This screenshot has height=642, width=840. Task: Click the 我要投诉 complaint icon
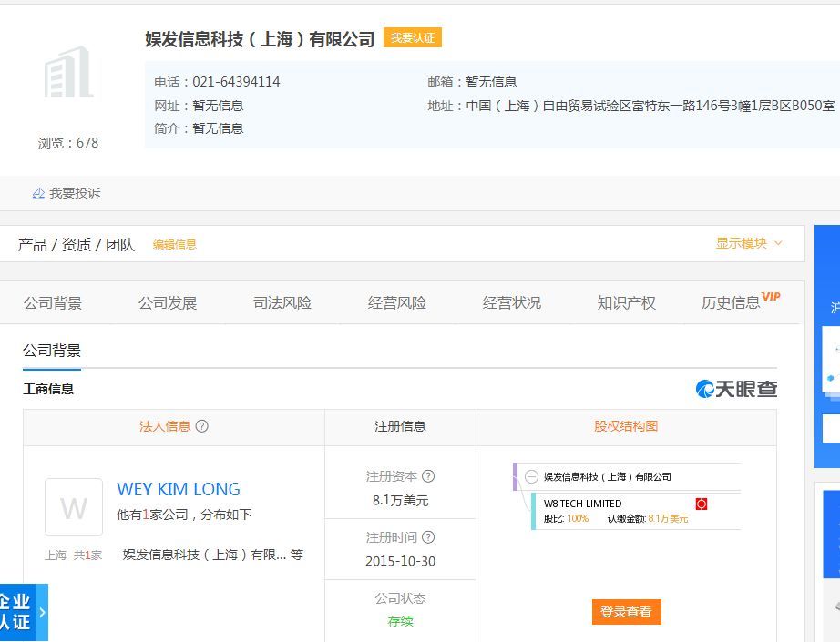[38, 193]
